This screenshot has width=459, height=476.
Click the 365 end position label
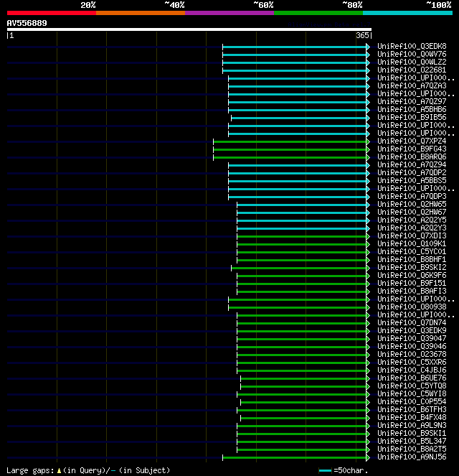362,35
